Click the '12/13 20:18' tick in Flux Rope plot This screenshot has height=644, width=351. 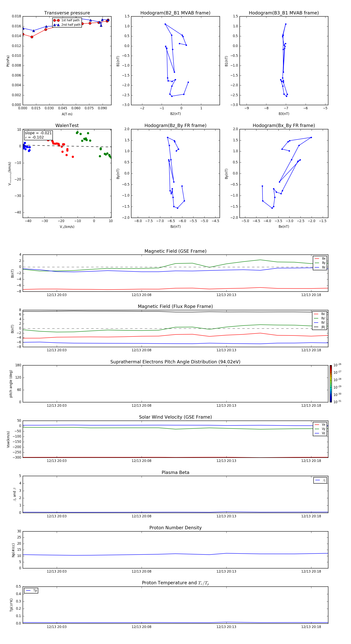(x=311, y=350)
